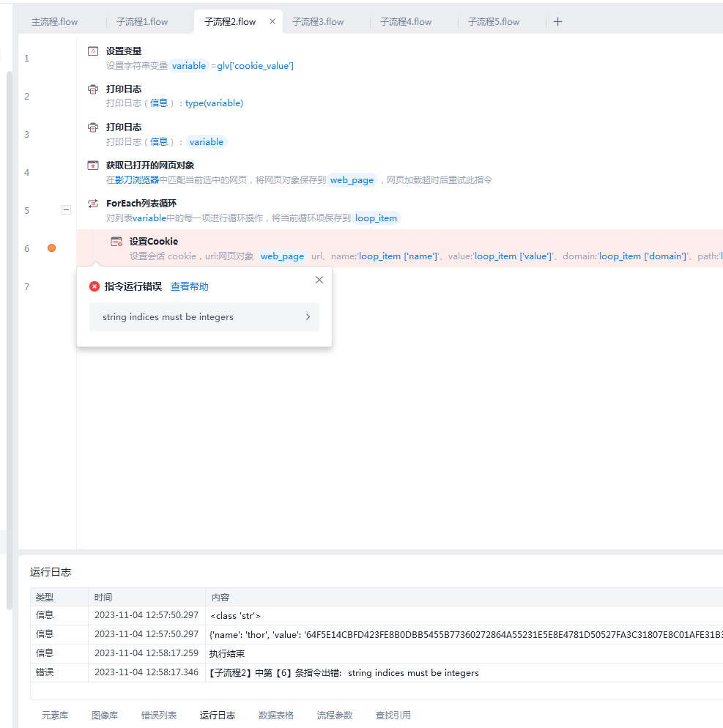The width and height of the screenshot is (723, 728).
Task: Click the first 打印日志 printer icon
Action: click(93, 89)
